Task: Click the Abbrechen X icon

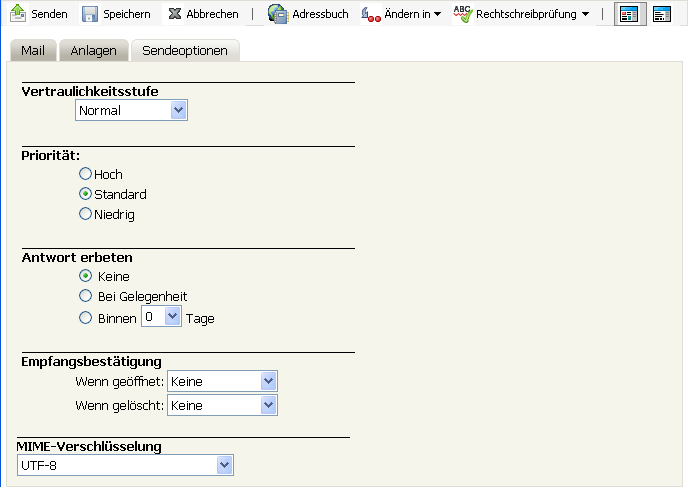Action: point(175,14)
